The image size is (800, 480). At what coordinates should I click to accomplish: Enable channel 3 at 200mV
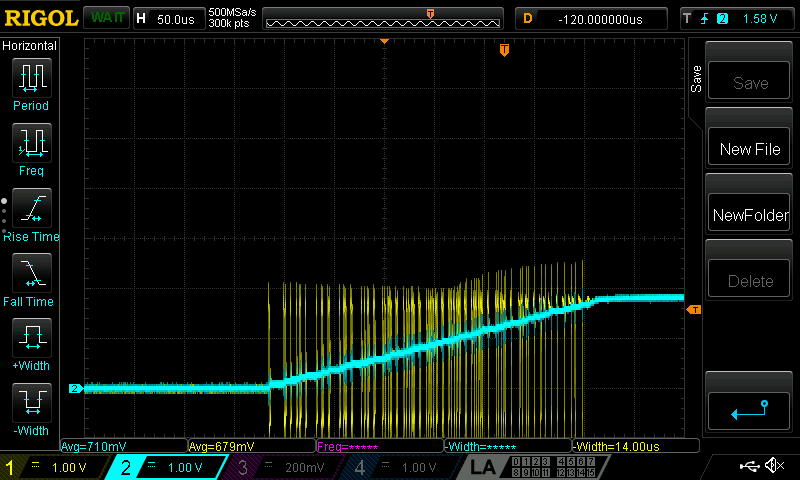click(287, 467)
